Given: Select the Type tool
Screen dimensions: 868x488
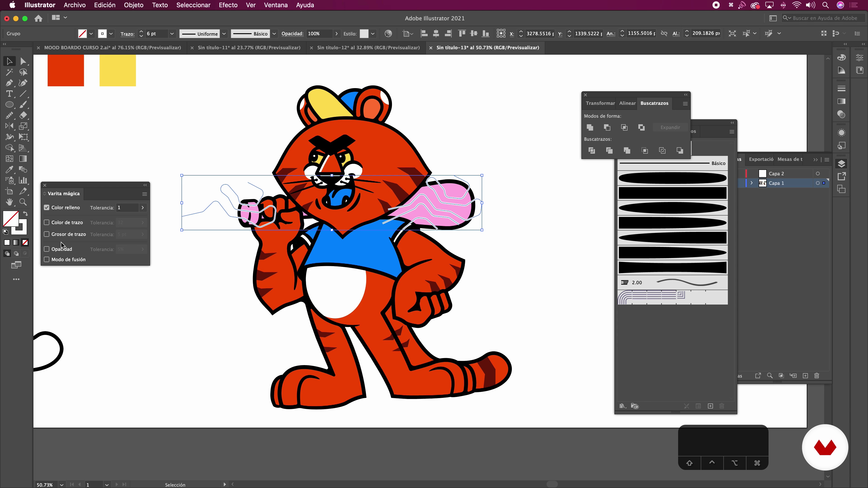Looking at the screenshot, I should tap(9, 94).
